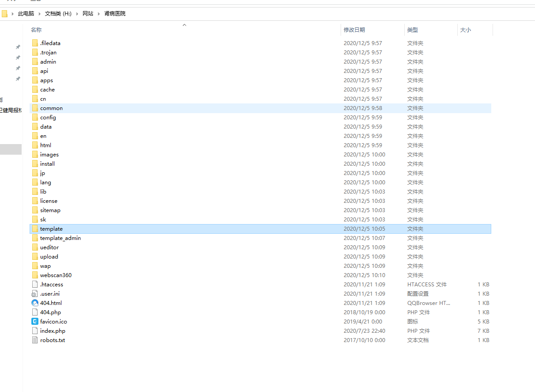Click the .htaccess file icon
The image size is (535, 392).
click(x=35, y=284)
